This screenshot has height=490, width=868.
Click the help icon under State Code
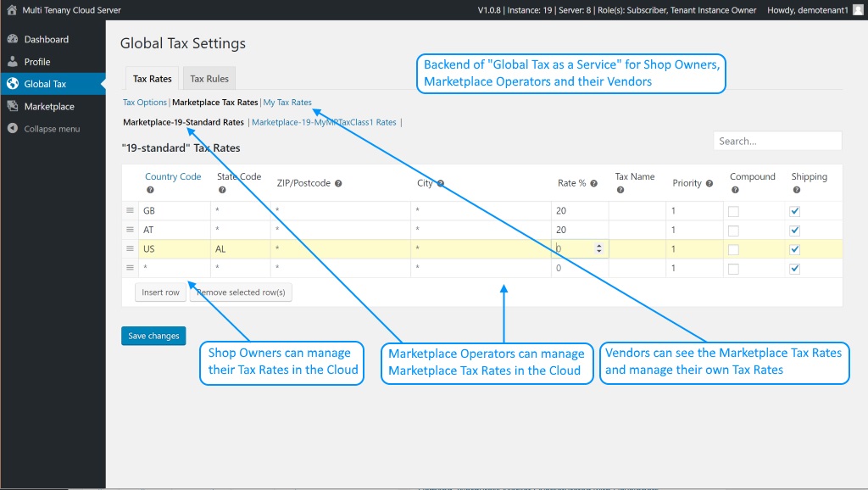click(222, 190)
